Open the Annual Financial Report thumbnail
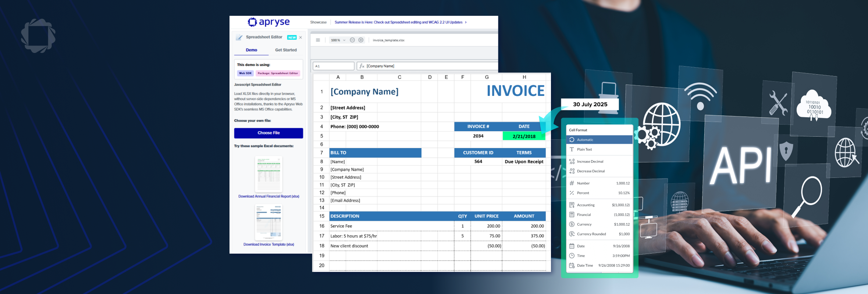 269,174
